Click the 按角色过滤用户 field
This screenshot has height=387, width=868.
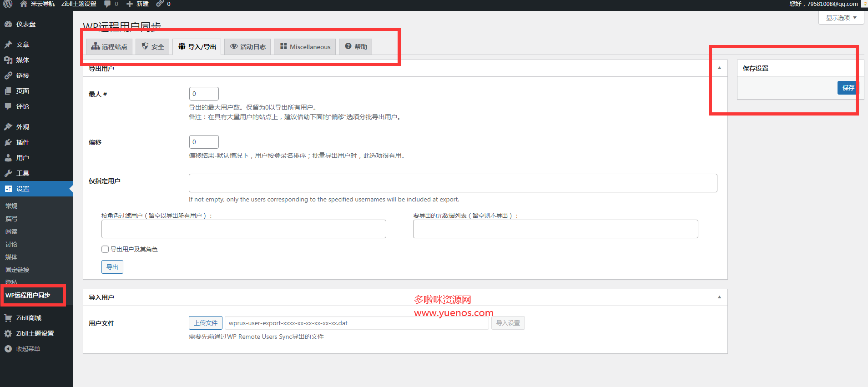click(244, 229)
